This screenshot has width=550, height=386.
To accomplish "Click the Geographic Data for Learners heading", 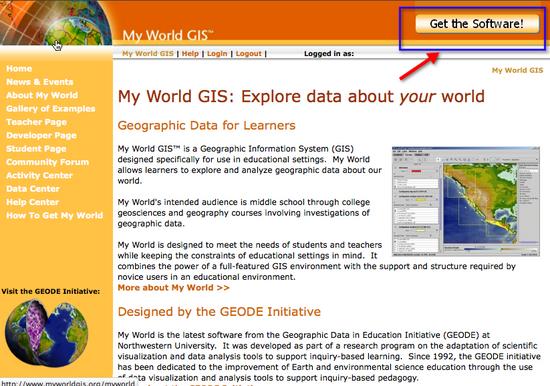I will 207,125.
